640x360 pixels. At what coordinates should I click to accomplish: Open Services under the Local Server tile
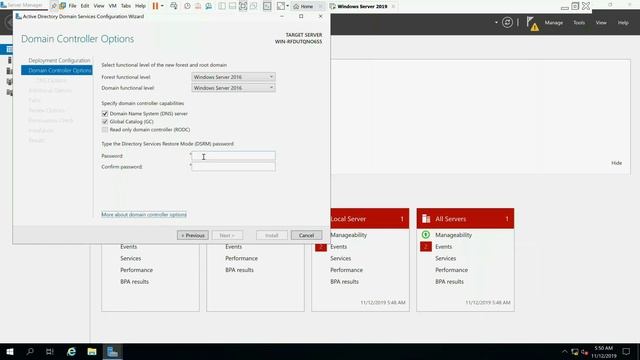(340, 258)
